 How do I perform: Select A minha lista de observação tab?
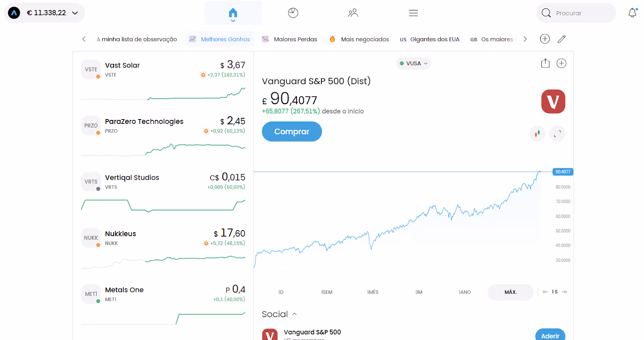tap(137, 39)
